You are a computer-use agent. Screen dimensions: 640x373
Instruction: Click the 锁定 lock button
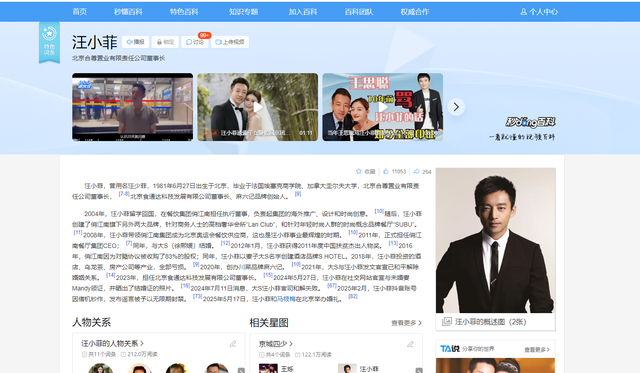[x=165, y=42]
